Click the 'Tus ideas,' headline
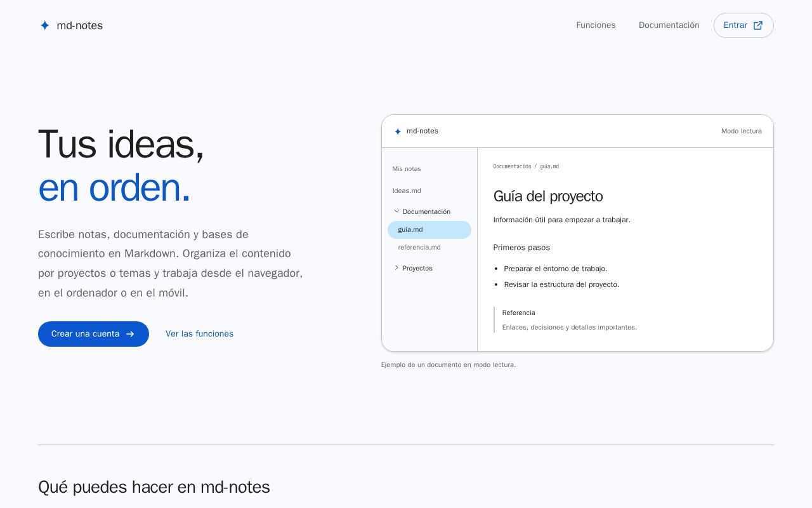The width and height of the screenshot is (812, 508). [x=121, y=145]
